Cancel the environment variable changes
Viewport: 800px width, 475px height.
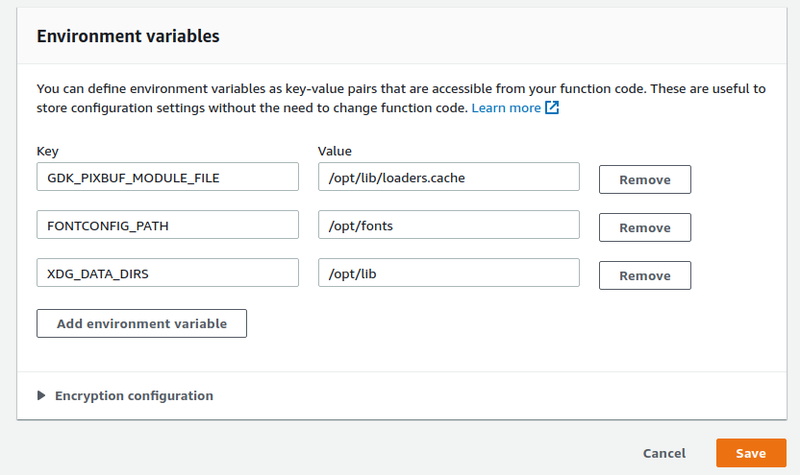pyautogui.click(x=664, y=453)
